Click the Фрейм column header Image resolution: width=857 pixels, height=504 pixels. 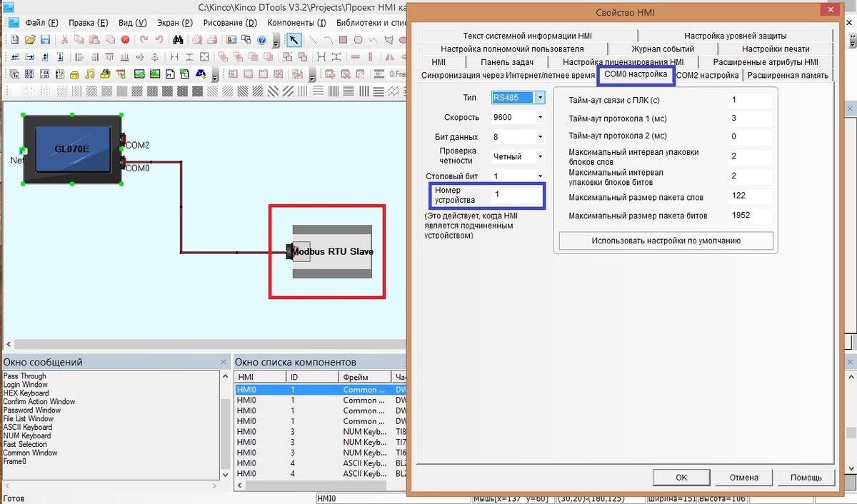point(364,377)
